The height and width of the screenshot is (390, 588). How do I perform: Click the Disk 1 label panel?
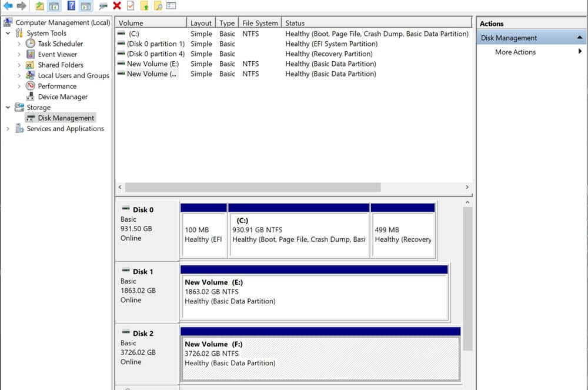[147, 292]
